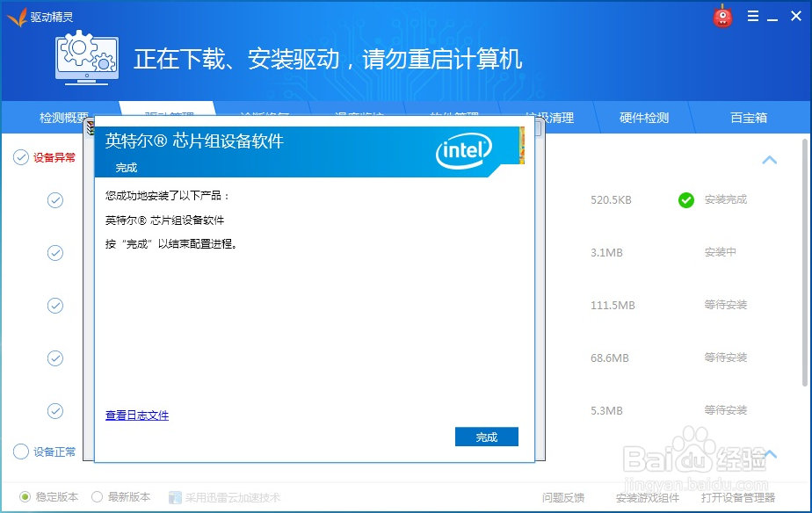
Task: Click the computer gear monitor icon
Action: (87, 57)
